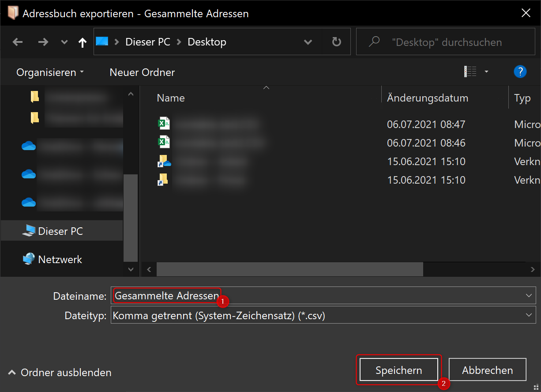The image size is (541, 392).
Task: Refresh the Desktop folder view
Action: [x=336, y=42]
